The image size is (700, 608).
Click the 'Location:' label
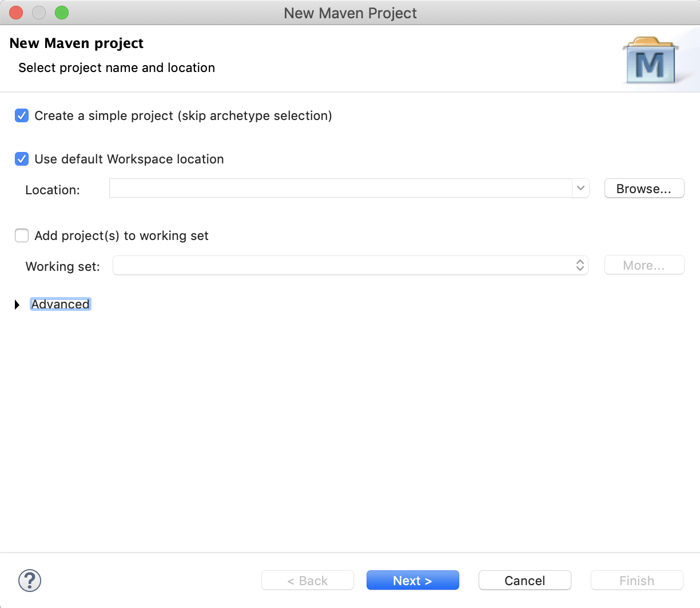[53, 190]
